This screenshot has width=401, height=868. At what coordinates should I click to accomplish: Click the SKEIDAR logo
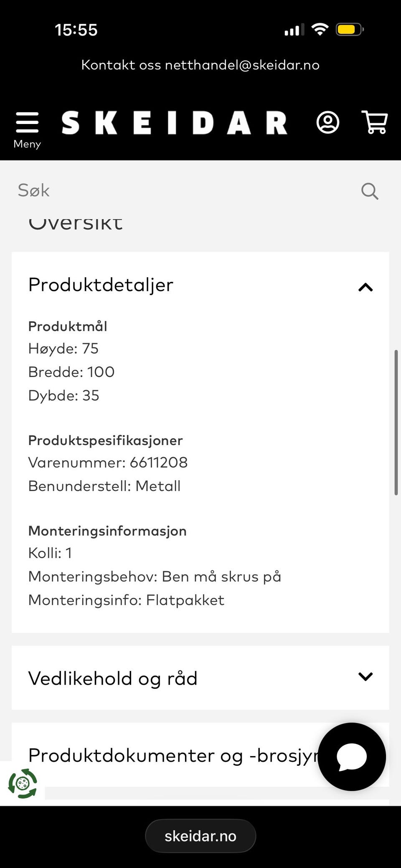pyautogui.click(x=175, y=123)
